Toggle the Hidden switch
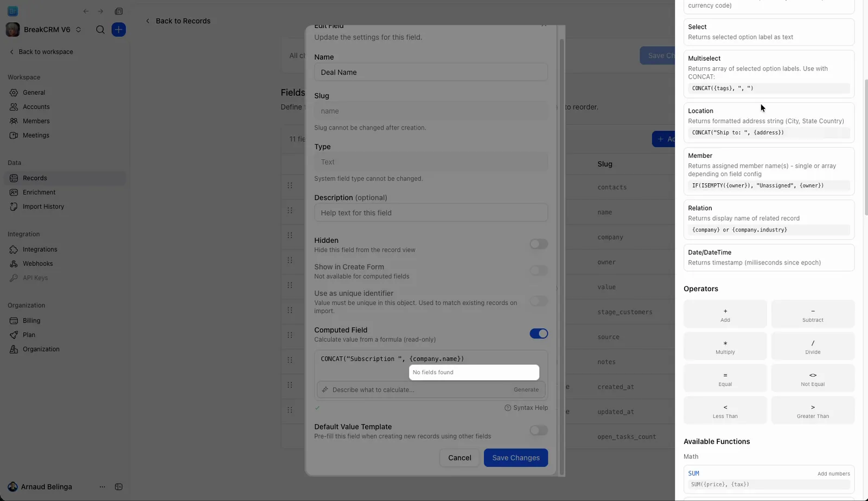Viewport: 868px width, 501px height. click(x=539, y=244)
